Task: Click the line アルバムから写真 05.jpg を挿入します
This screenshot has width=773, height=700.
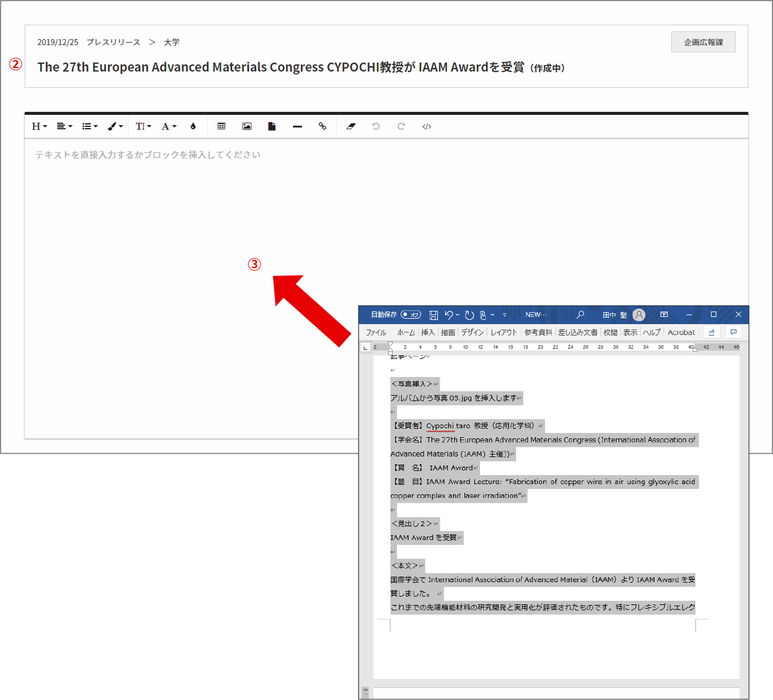Action: (454, 398)
